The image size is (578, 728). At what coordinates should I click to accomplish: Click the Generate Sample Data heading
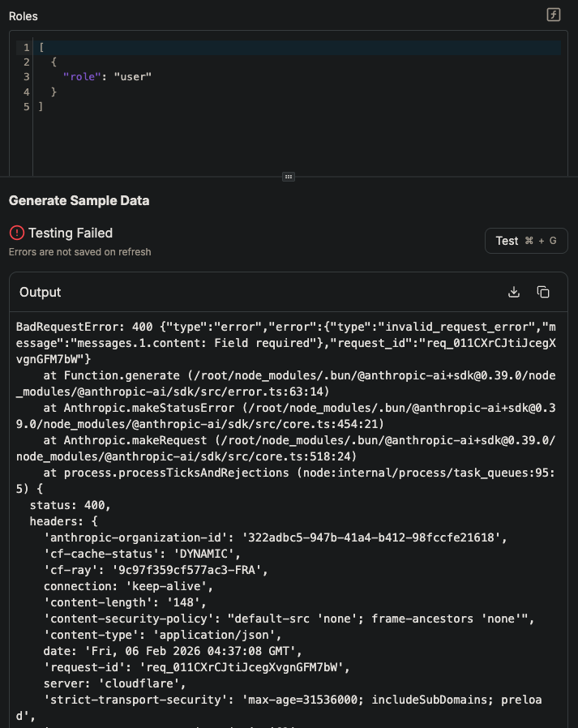pyautogui.click(x=79, y=200)
